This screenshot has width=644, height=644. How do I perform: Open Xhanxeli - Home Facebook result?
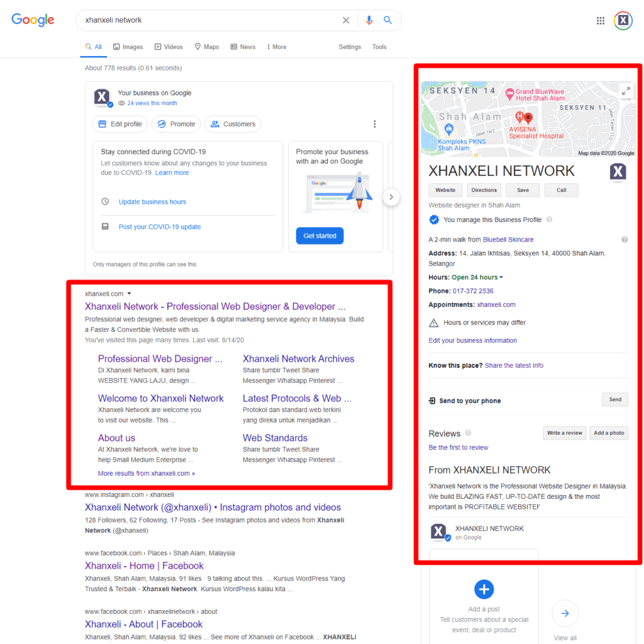coord(144,565)
